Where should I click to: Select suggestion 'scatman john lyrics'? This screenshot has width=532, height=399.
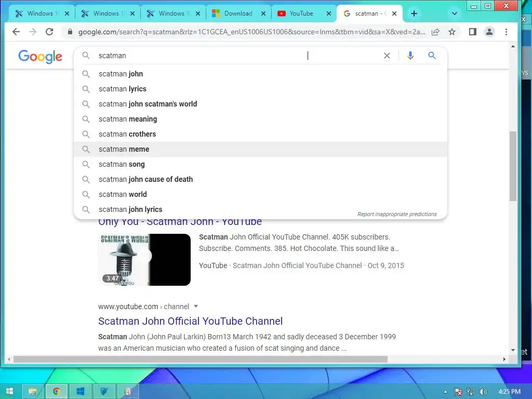260,209
